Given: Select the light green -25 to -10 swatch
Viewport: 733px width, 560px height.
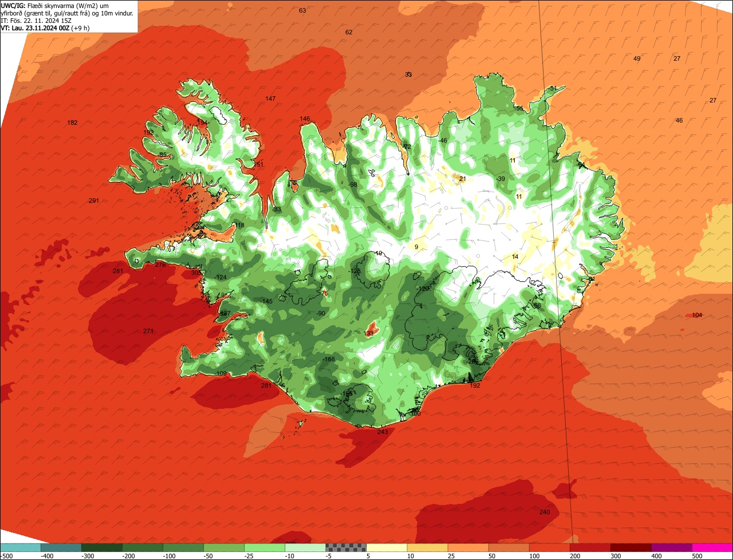Looking at the screenshot, I should pyautogui.click(x=265, y=548).
